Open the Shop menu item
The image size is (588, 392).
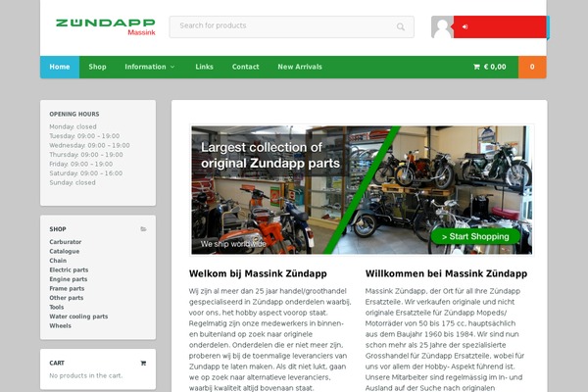(x=97, y=67)
